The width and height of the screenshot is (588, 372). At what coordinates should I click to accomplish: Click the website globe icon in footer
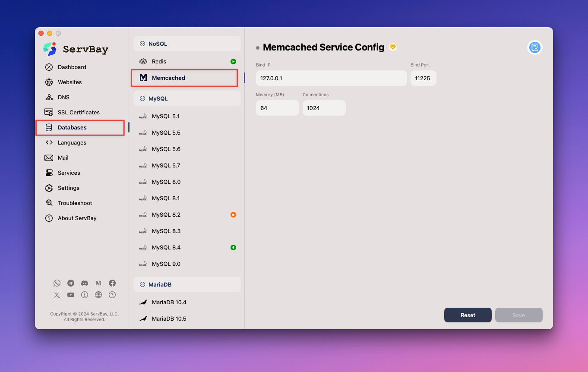click(98, 295)
